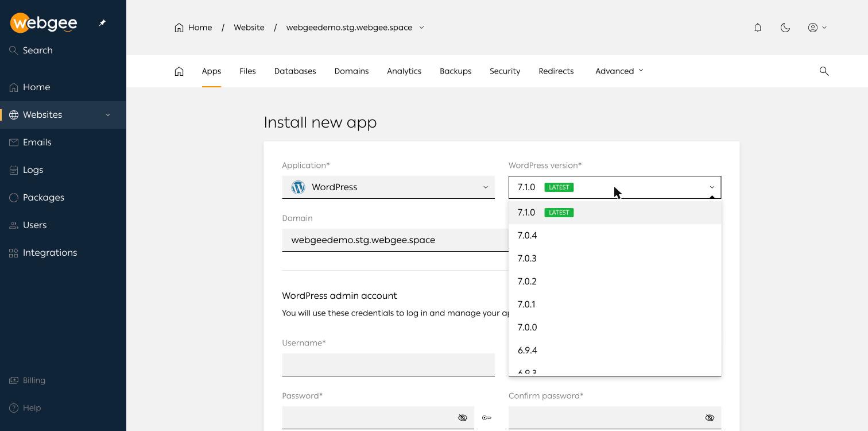Switch to the Analytics tab
This screenshot has height=431, width=868.
point(404,71)
